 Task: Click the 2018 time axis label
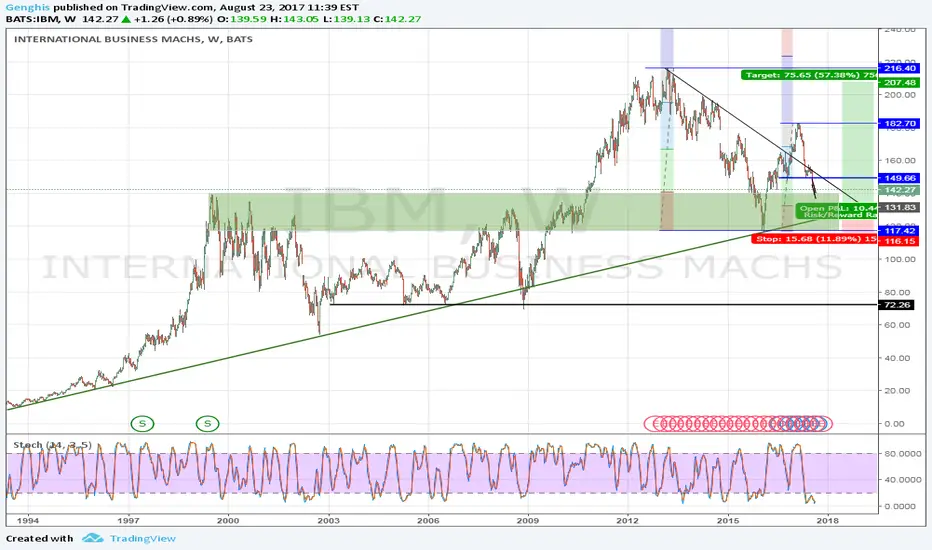[x=828, y=520]
